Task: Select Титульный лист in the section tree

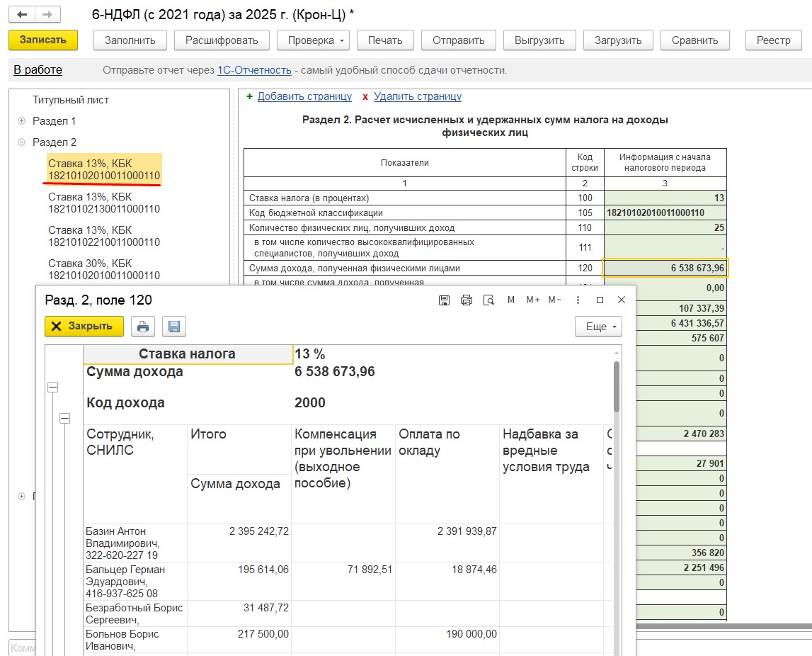Action: (x=71, y=100)
